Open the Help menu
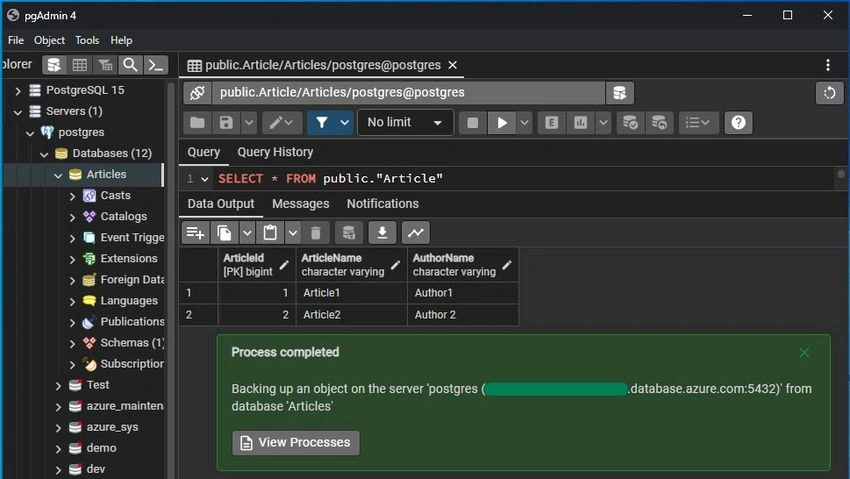 coord(121,41)
